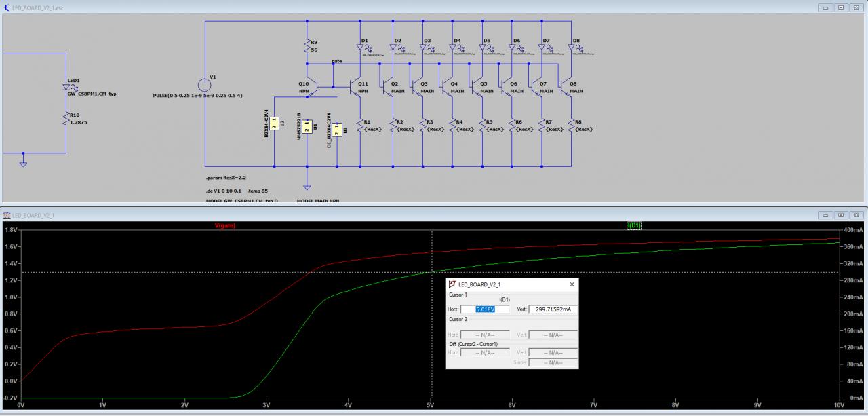Click the R1 {ResX} resistor symbol
868x416 pixels.
(360, 125)
